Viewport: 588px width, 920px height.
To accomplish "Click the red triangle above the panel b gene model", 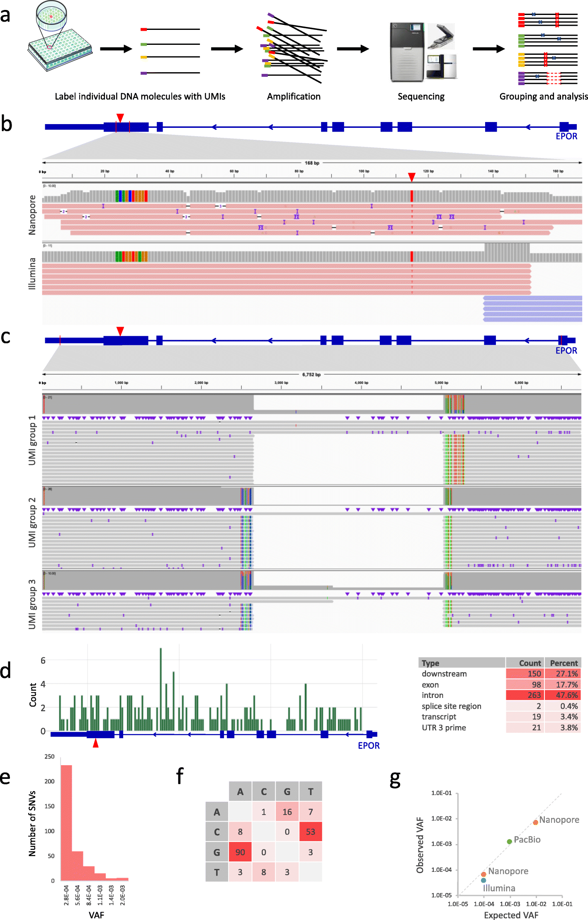I will coord(120,118).
